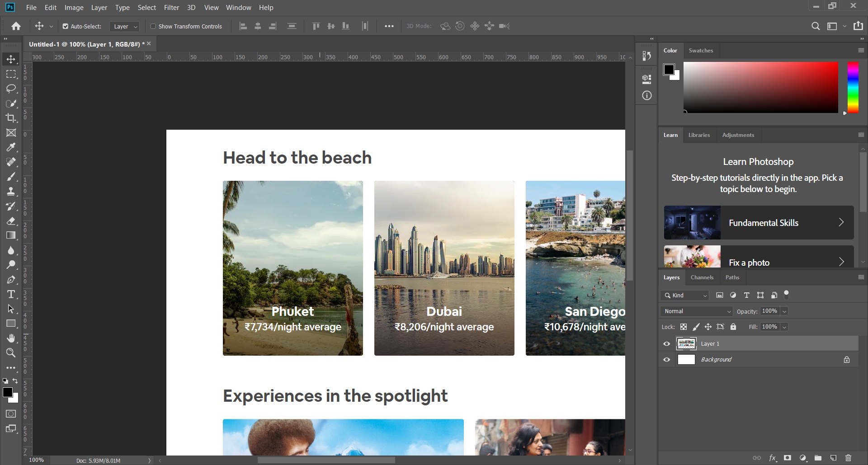Choose the Zoom tool in toolbar

coord(11,353)
